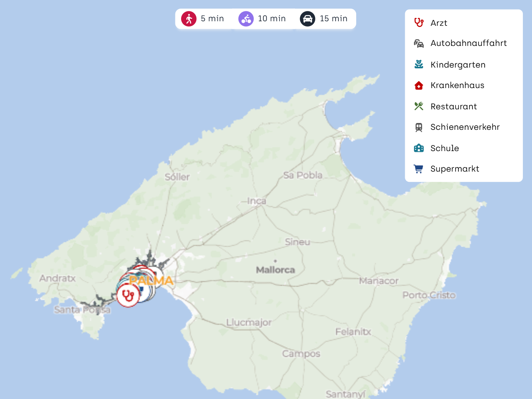Filter by Kindergarten label
This screenshot has width=532, height=399.
coord(458,65)
